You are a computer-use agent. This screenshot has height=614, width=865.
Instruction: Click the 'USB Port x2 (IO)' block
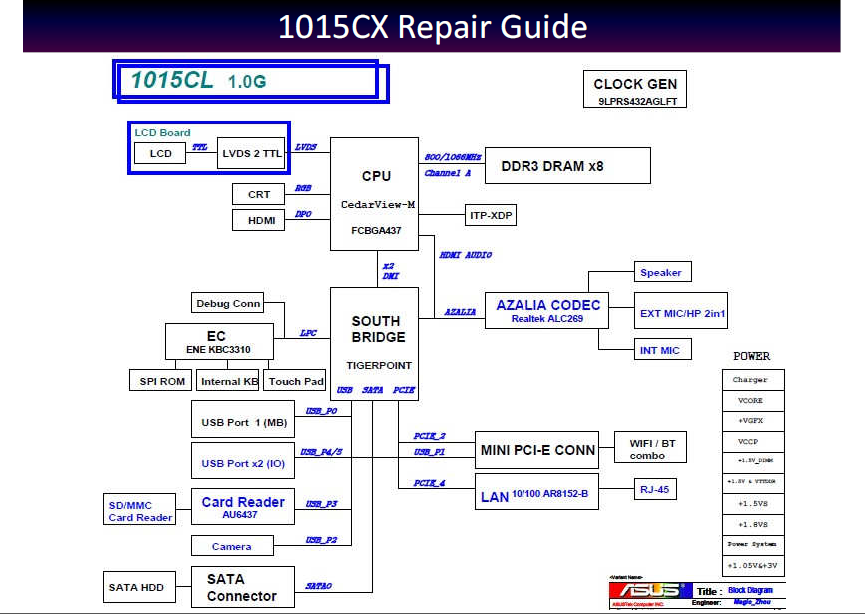coord(243,461)
